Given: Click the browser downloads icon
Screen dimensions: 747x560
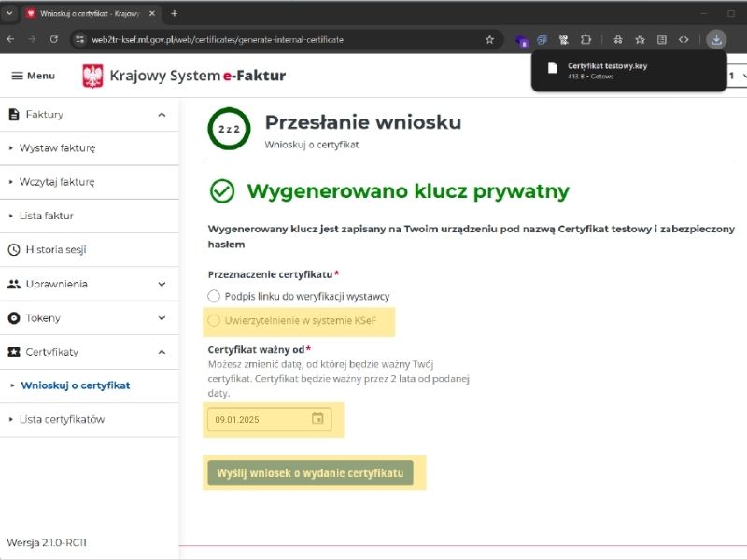Looking at the screenshot, I should click(715, 39).
